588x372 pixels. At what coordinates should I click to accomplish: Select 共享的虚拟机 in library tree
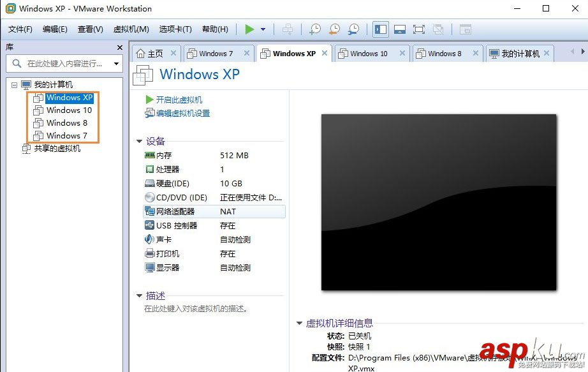click(x=57, y=149)
